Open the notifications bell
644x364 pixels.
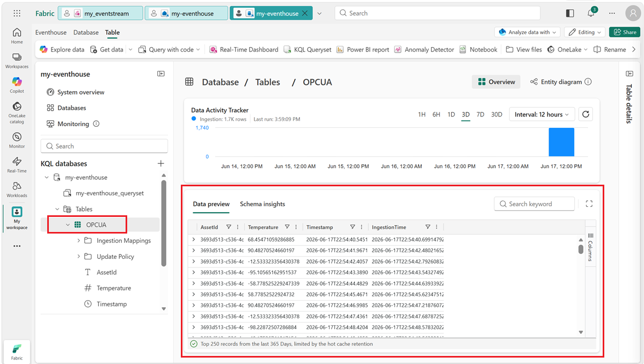point(590,13)
